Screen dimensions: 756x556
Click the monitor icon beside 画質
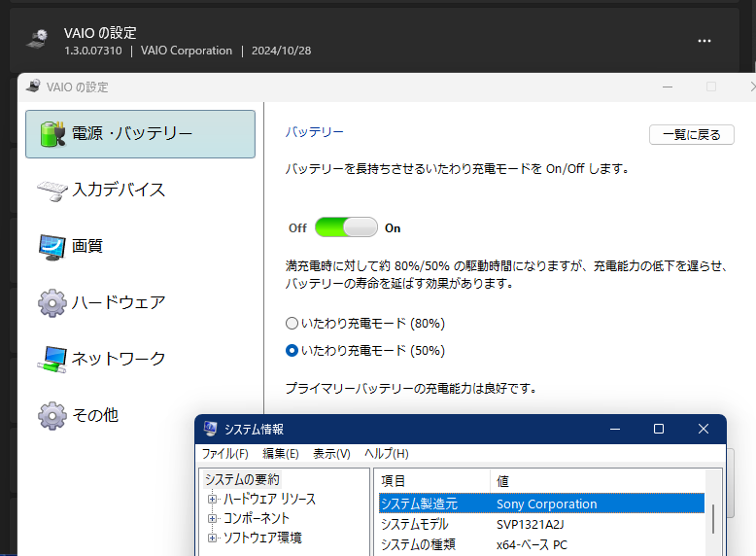pos(52,247)
